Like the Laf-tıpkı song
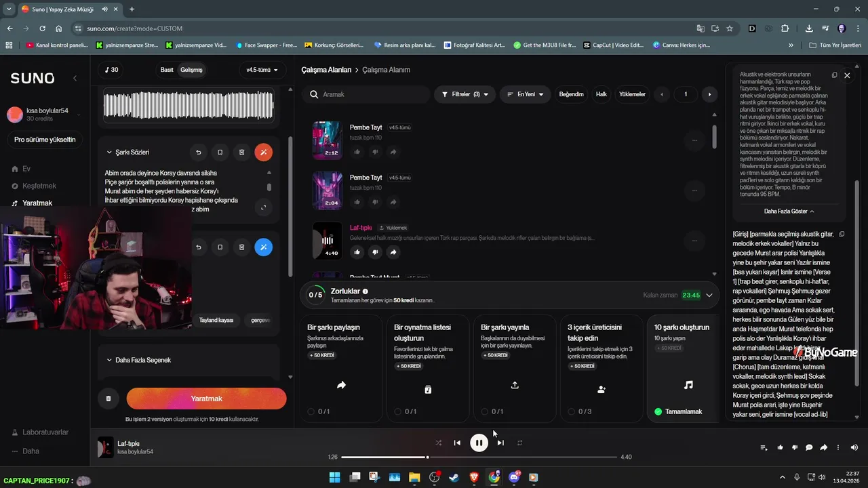 point(357,252)
